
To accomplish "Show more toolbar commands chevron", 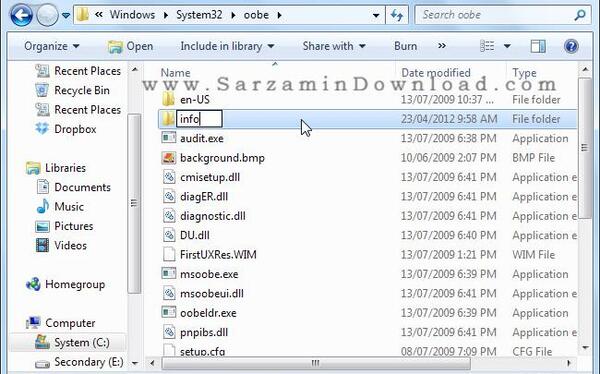I will coord(442,46).
